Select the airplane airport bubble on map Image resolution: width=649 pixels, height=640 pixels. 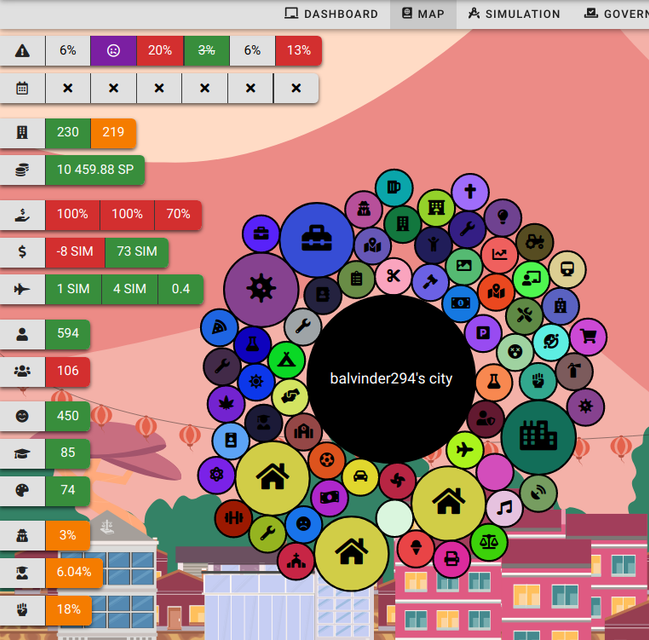[x=464, y=451]
